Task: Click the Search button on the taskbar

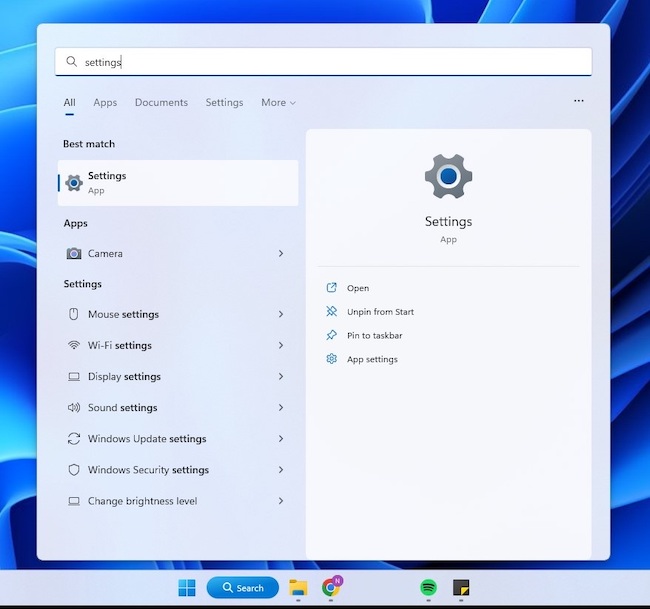Action: [x=243, y=587]
